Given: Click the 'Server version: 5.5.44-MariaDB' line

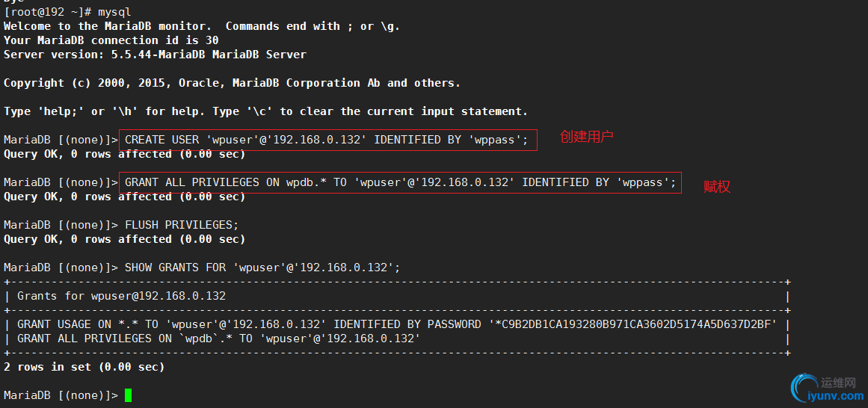Looking at the screenshot, I should (x=155, y=55).
